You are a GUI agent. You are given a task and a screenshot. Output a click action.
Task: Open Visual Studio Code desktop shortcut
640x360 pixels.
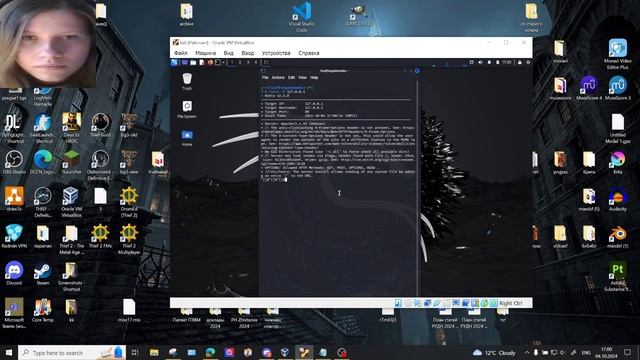click(x=302, y=17)
